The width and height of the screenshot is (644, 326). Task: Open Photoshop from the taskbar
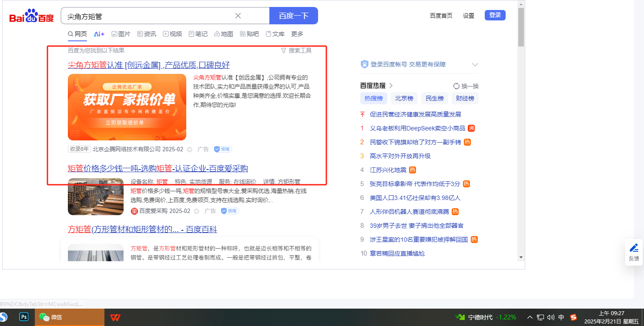23,317
